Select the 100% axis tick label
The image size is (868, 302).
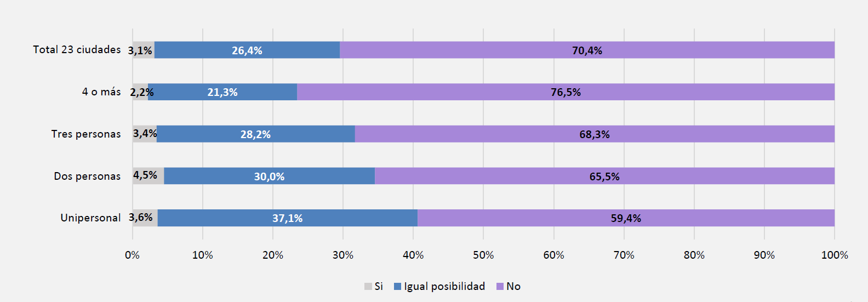tap(834, 255)
